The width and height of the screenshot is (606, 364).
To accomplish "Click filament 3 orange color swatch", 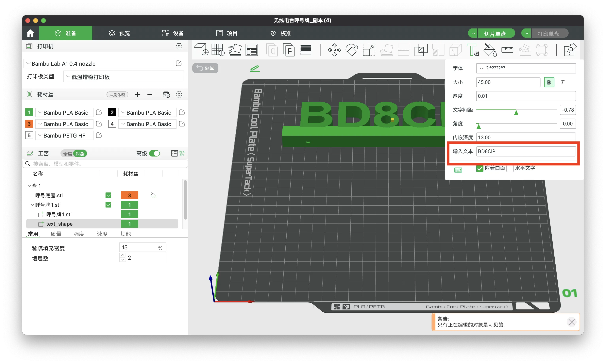I will click(29, 124).
